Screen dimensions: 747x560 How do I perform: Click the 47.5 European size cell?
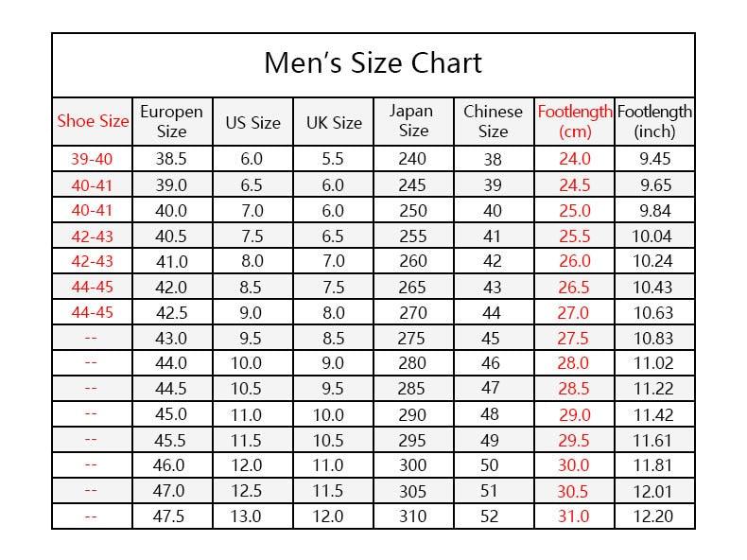171,516
